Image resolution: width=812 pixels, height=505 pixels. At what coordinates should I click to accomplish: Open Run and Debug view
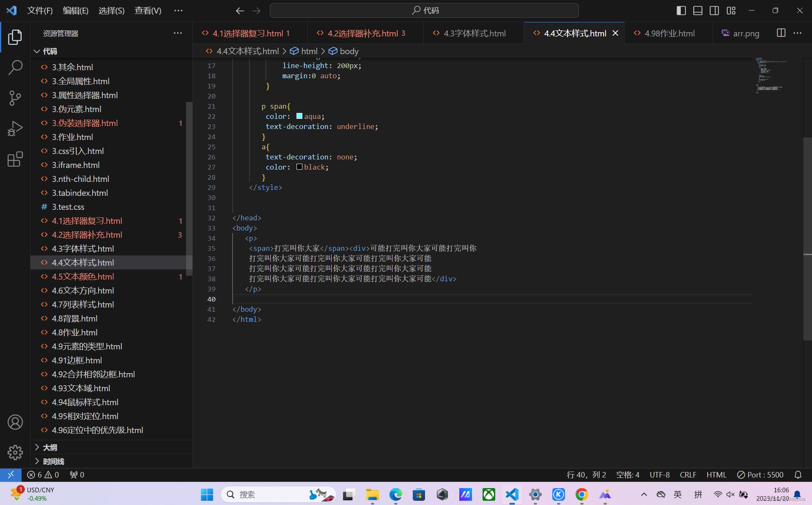[x=15, y=129]
